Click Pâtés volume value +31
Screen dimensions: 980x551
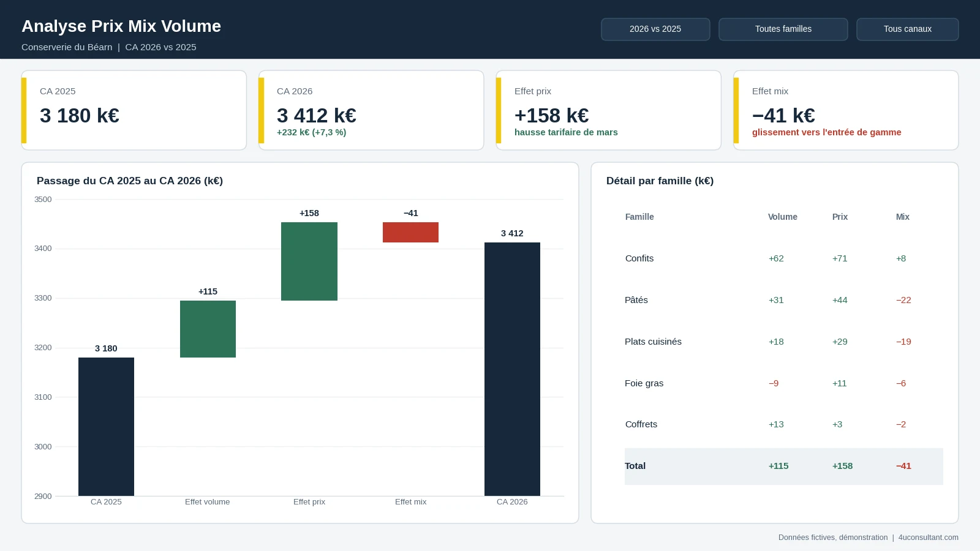(776, 300)
